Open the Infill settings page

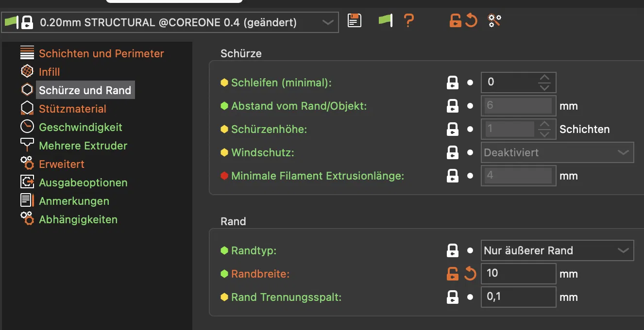[49, 72]
